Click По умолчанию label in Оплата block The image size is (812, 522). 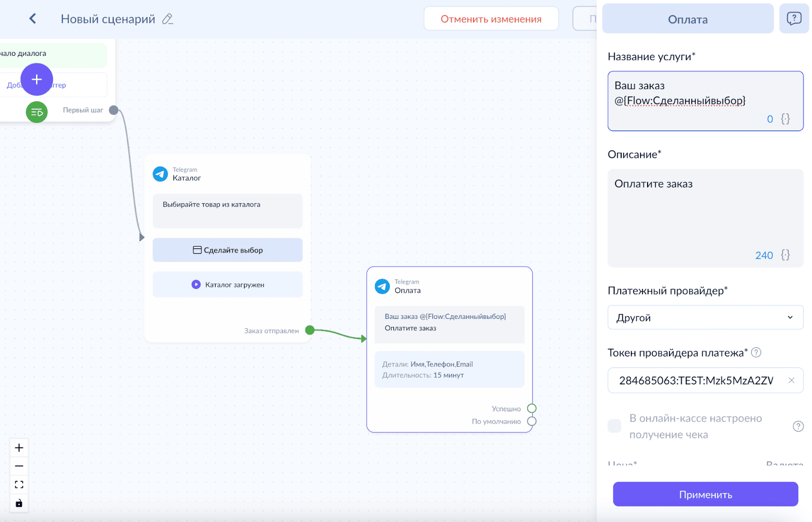[x=496, y=421]
